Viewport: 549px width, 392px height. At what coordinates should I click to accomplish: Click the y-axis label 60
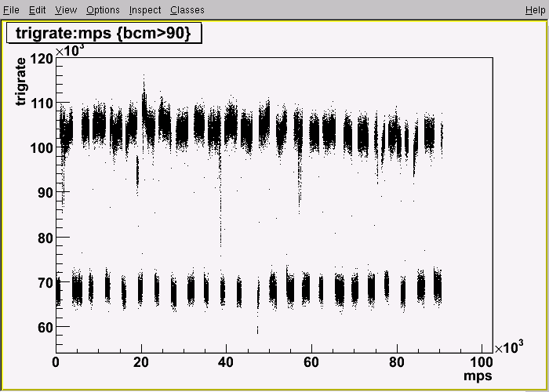click(45, 328)
